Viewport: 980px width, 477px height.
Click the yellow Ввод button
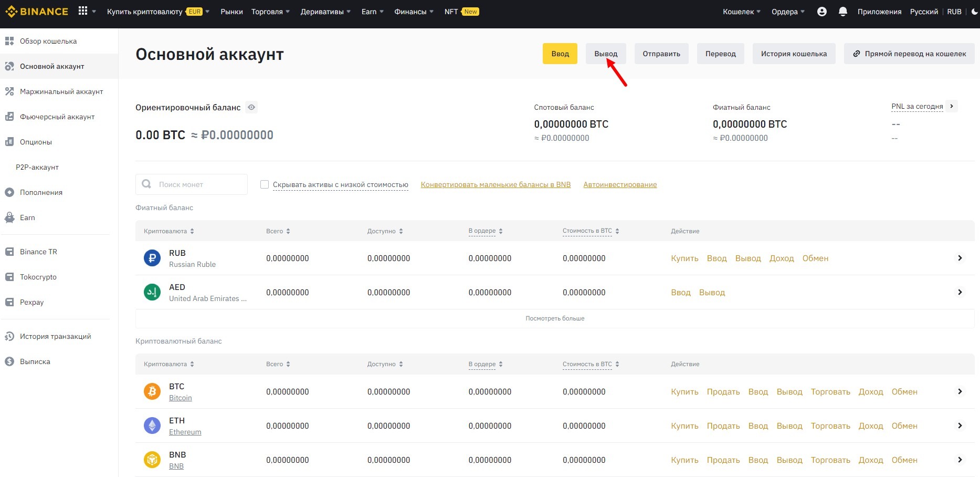560,54
